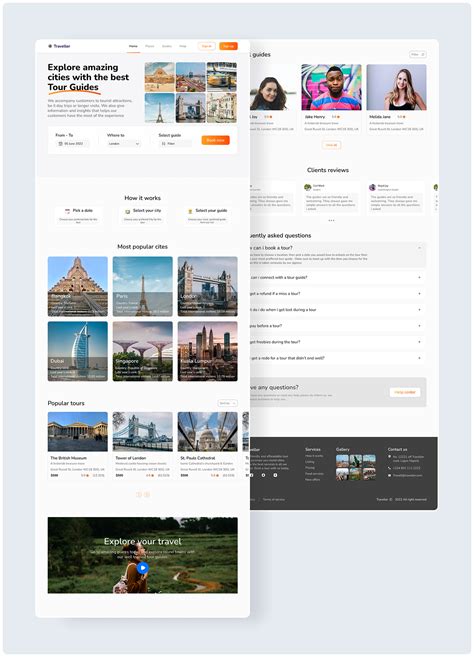Click the Select your guide icon
Image resolution: width=474 pixels, height=657 pixels.
coord(190,211)
